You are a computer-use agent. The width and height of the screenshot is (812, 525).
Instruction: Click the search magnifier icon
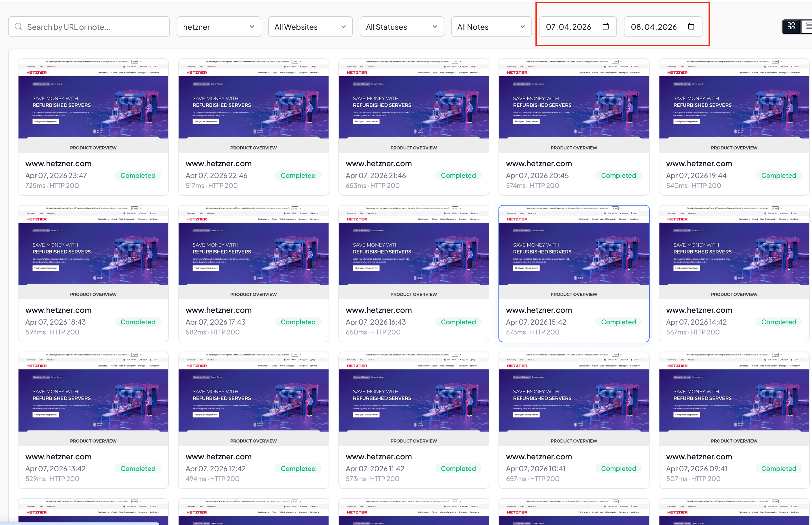point(18,27)
